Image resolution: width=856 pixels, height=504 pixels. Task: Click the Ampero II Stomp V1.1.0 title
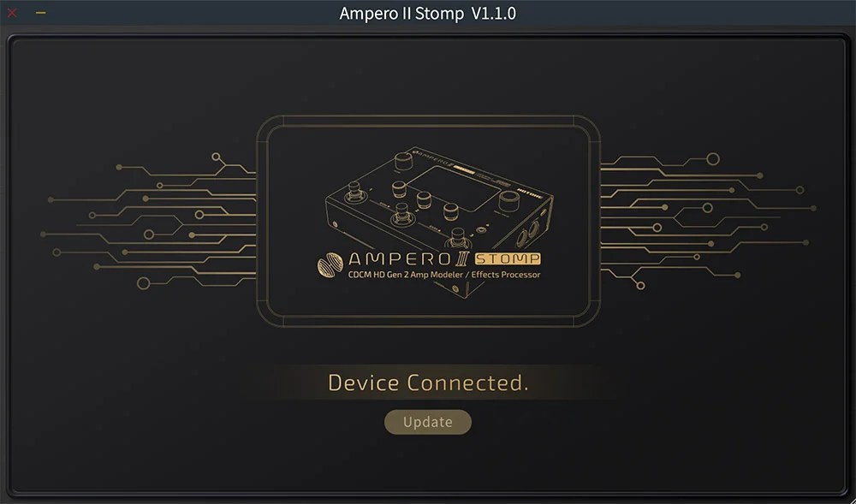coord(427,13)
